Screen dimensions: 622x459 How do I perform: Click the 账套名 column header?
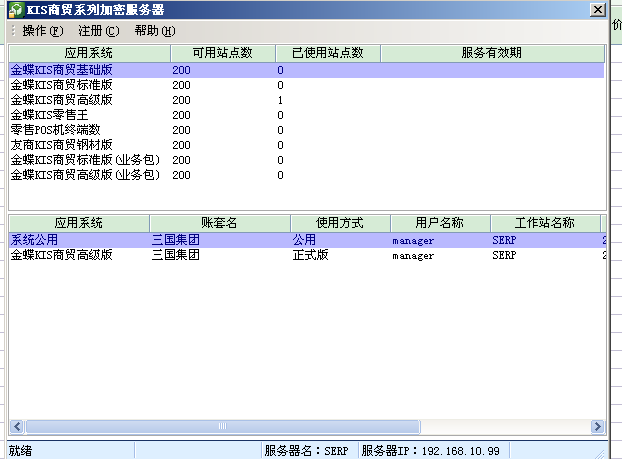[220, 223]
